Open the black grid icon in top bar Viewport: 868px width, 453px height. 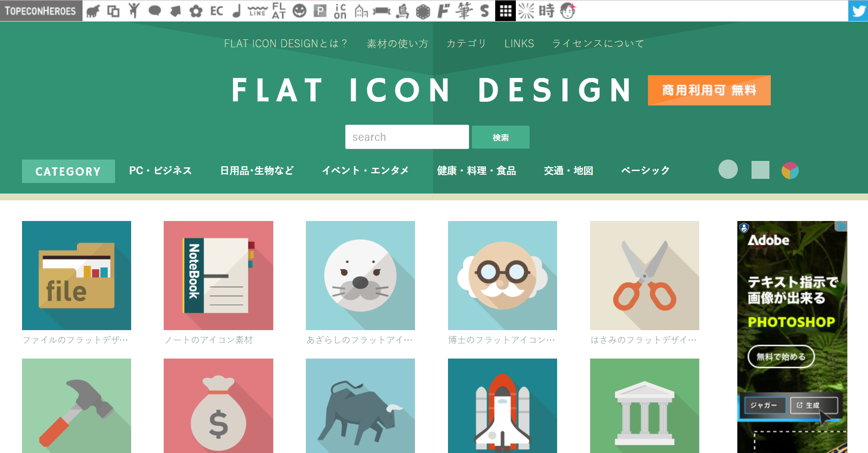coord(505,11)
